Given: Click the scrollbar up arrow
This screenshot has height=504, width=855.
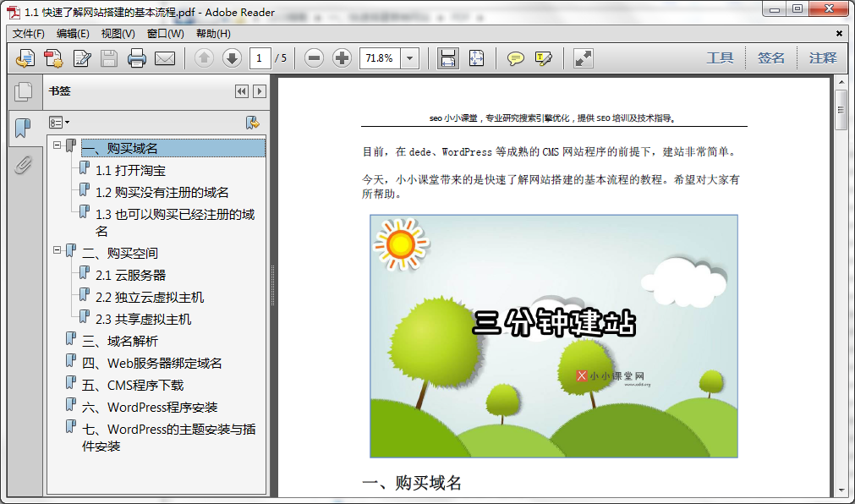Looking at the screenshot, I should [841, 84].
